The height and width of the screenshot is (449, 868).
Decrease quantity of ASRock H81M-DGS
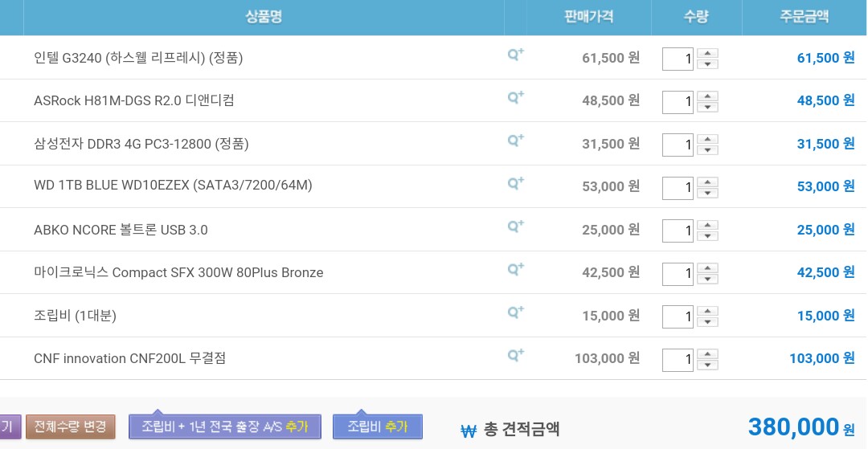tap(707, 107)
